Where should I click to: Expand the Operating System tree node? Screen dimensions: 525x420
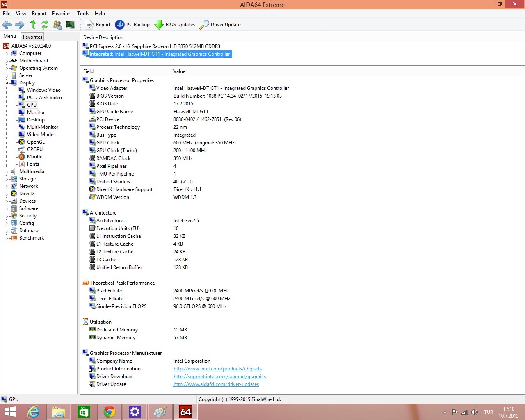click(x=7, y=68)
